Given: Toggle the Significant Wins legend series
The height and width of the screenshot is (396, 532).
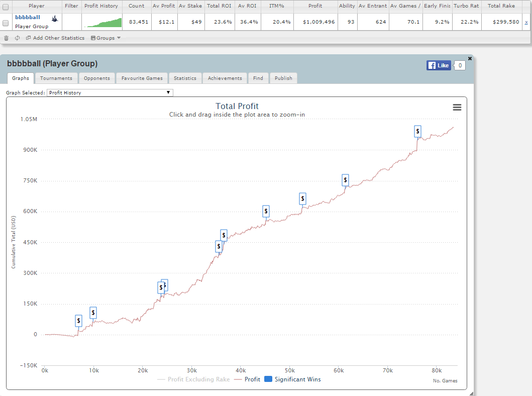Looking at the screenshot, I should (x=292, y=379).
